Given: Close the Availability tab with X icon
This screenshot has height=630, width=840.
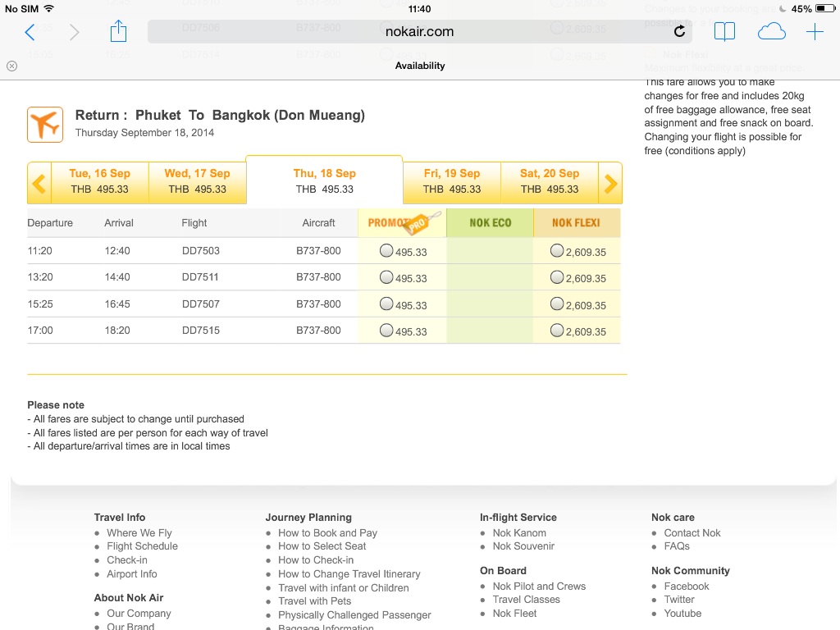Looking at the screenshot, I should pyautogui.click(x=11, y=66).
